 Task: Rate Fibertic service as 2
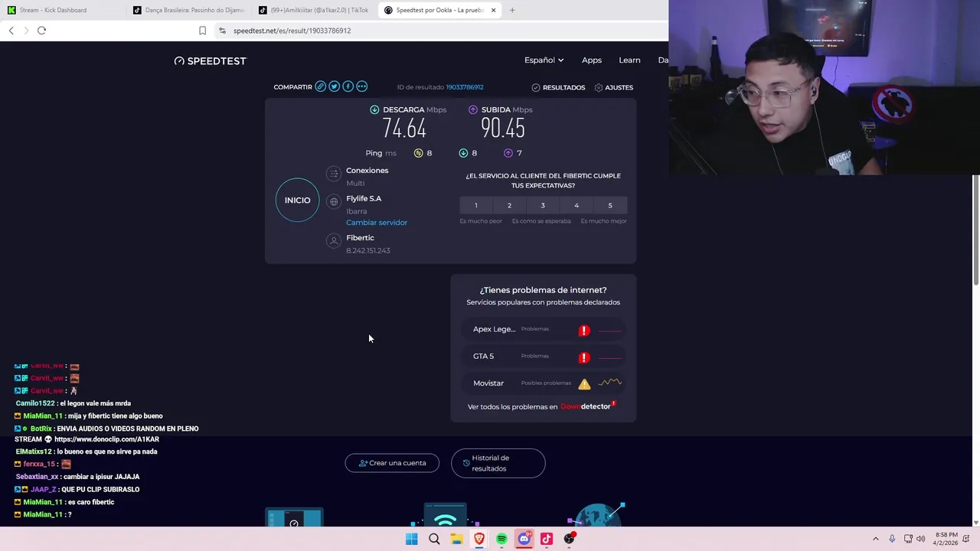pos(509,205)
